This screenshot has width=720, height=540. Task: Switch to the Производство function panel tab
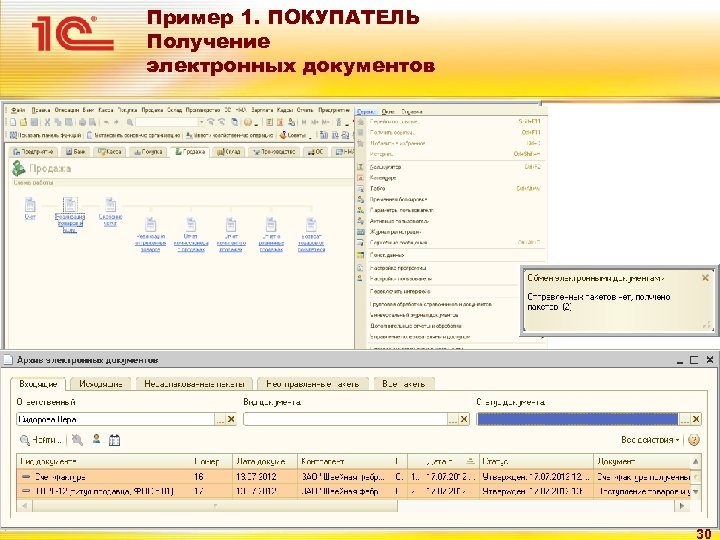pyautogui.click(x=274, y=152)
